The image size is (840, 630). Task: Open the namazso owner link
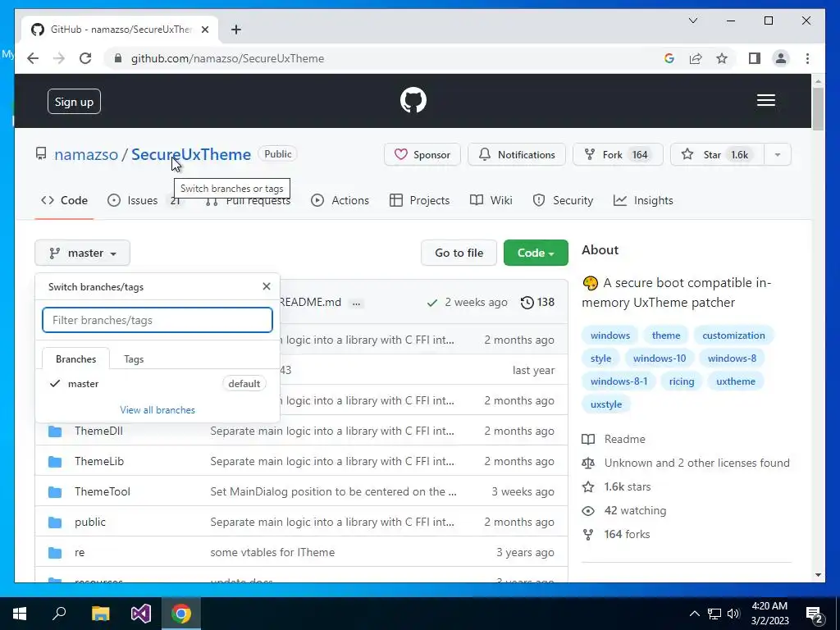(85, 154)
